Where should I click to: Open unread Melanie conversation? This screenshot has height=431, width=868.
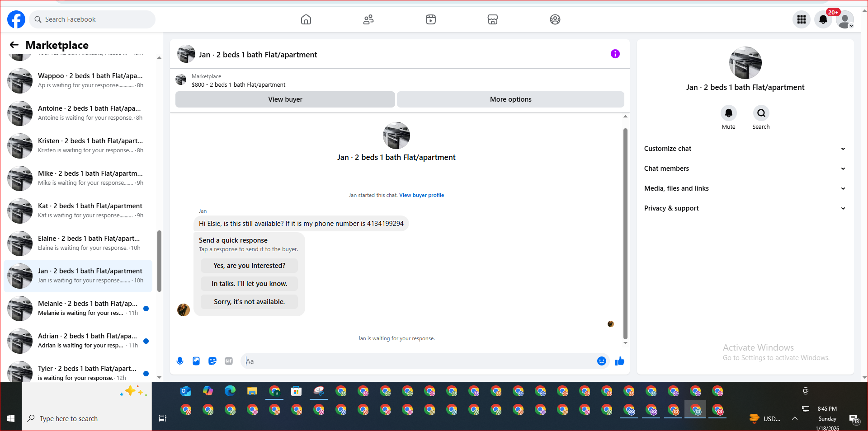tap(78, 308)
